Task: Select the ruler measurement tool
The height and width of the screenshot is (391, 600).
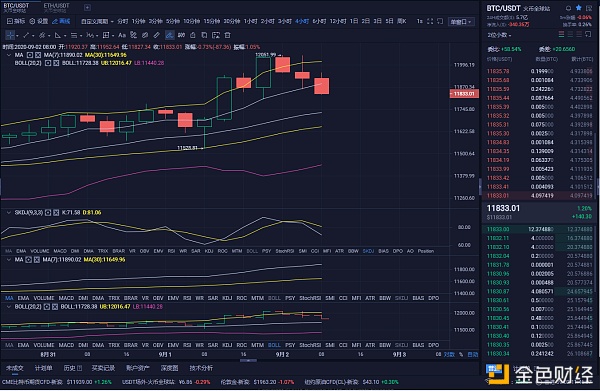Action: point(157,35)
